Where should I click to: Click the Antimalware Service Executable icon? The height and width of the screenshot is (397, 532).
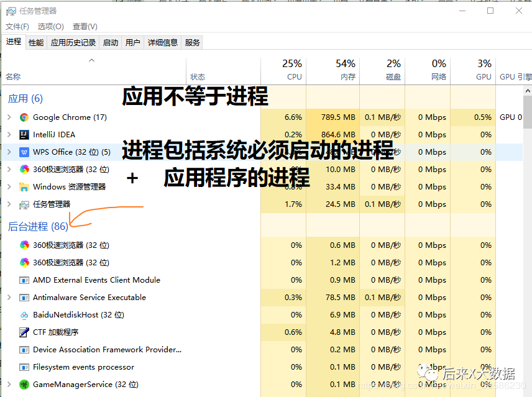(x=24, y=298)
